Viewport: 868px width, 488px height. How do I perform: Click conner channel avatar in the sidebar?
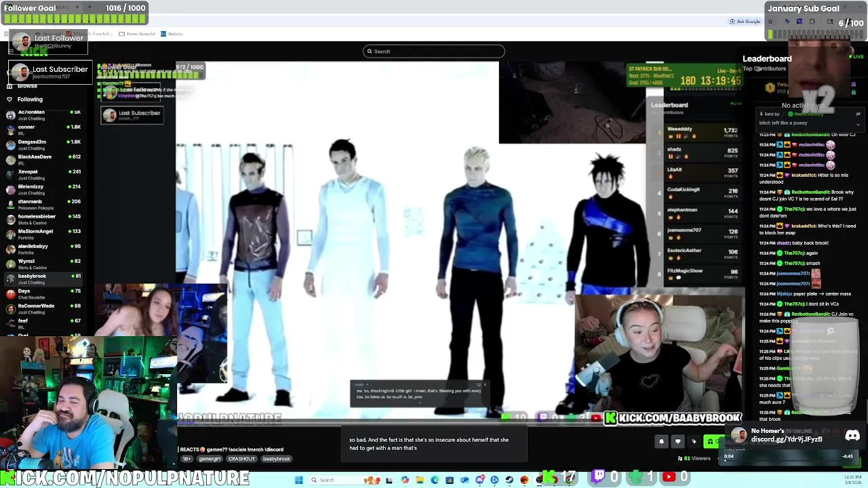10,129
